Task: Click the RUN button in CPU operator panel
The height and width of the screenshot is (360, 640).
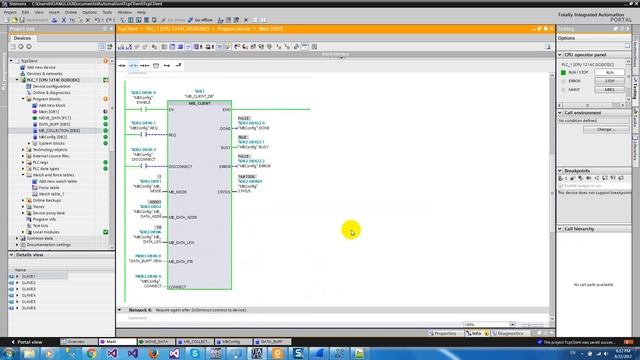Action: [609, 72]
